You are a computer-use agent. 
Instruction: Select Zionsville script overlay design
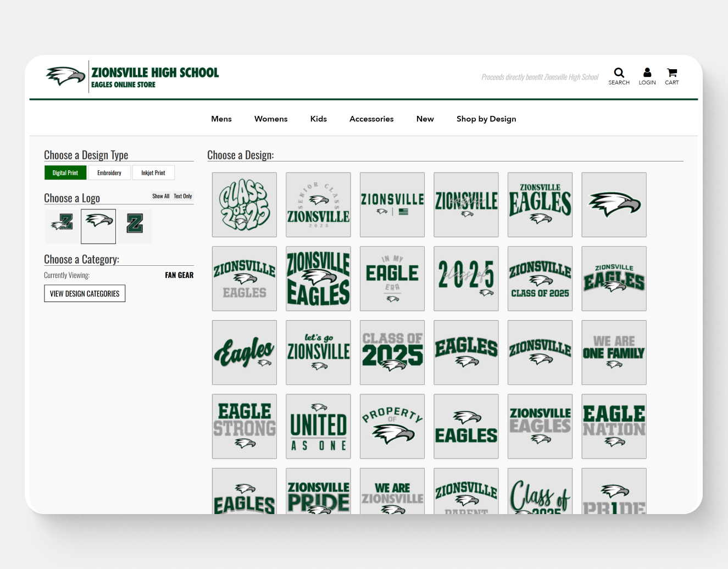(x=466, y=205)
